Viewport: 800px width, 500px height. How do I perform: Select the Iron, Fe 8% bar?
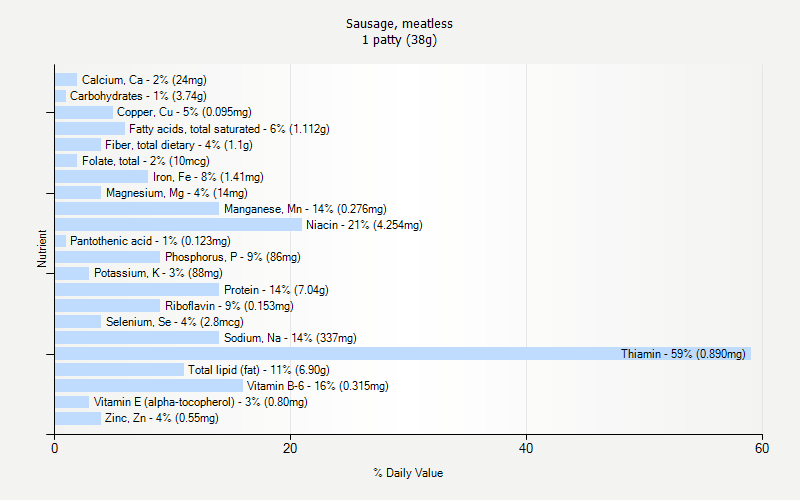tap(102, 177)
